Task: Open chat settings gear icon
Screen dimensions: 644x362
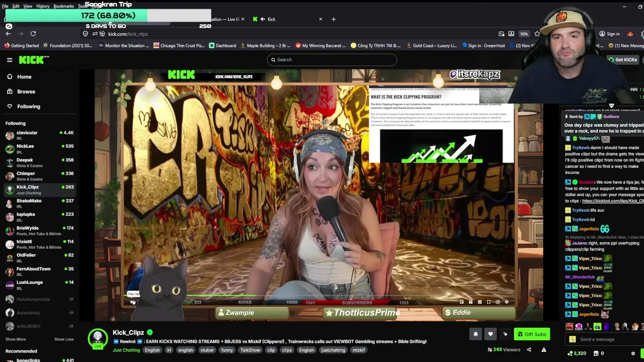Action: [x=633, y=353]
